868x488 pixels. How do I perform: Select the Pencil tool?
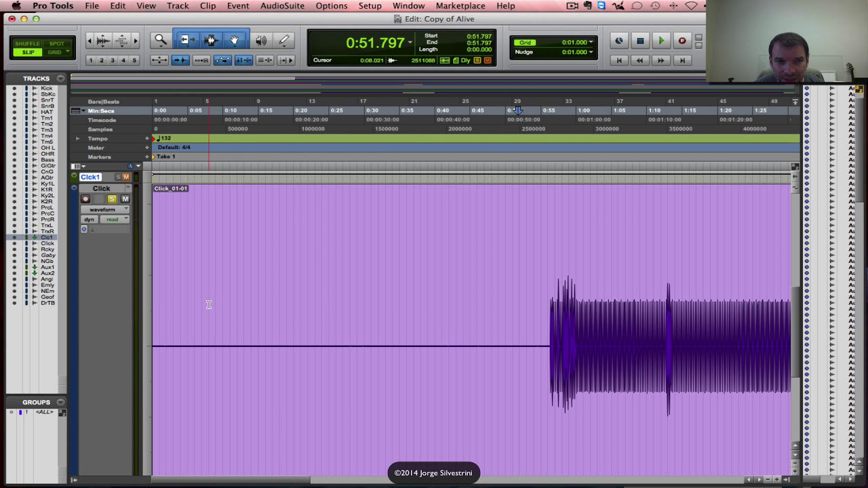click(284, 40)
